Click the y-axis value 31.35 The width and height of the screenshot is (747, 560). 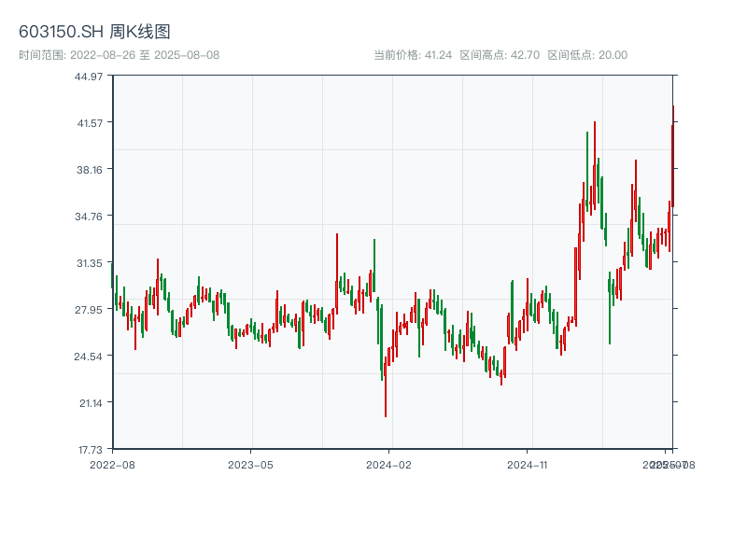tap(90, 263)
